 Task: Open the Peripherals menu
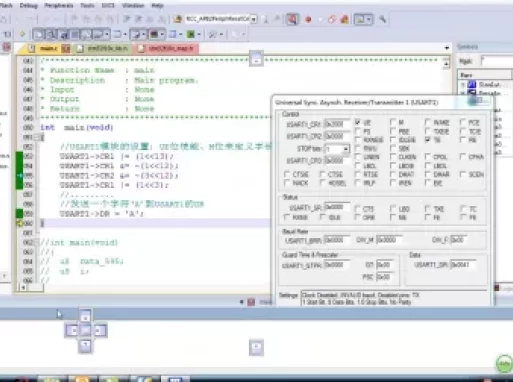point(59,5)
